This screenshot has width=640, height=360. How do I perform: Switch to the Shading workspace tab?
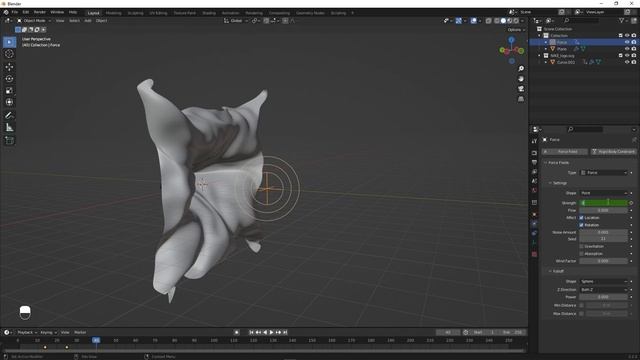click(209, 13)
